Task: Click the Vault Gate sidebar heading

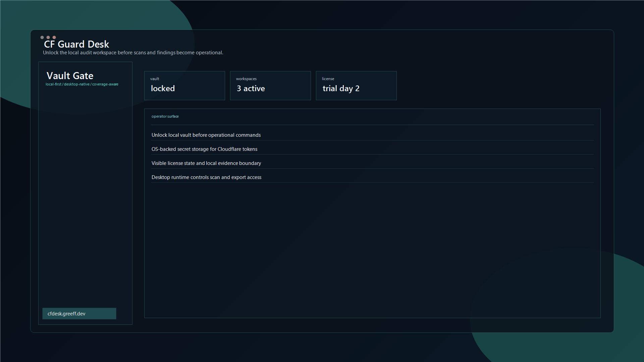Action: click(x=70, y=76)
